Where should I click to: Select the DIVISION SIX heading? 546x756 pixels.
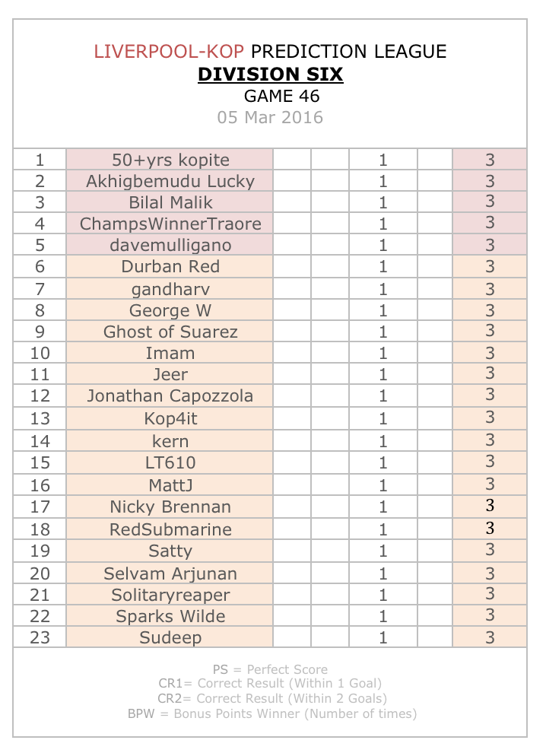click(x=271, y=75)
